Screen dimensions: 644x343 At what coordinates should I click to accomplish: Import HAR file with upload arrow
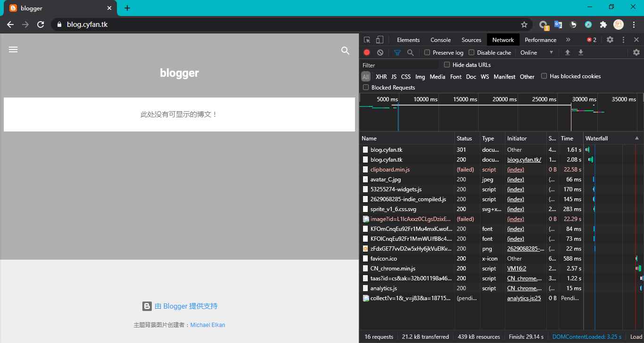tap(568, 52)
